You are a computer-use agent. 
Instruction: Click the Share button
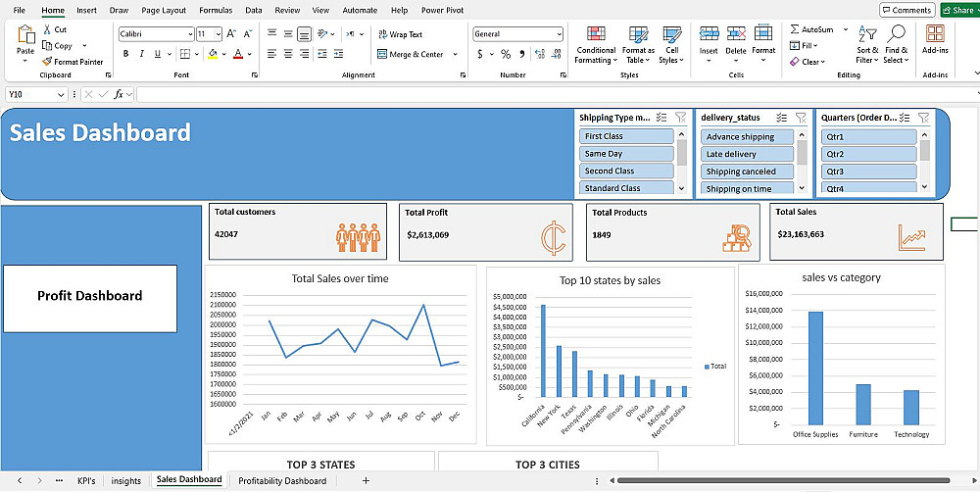958,10
